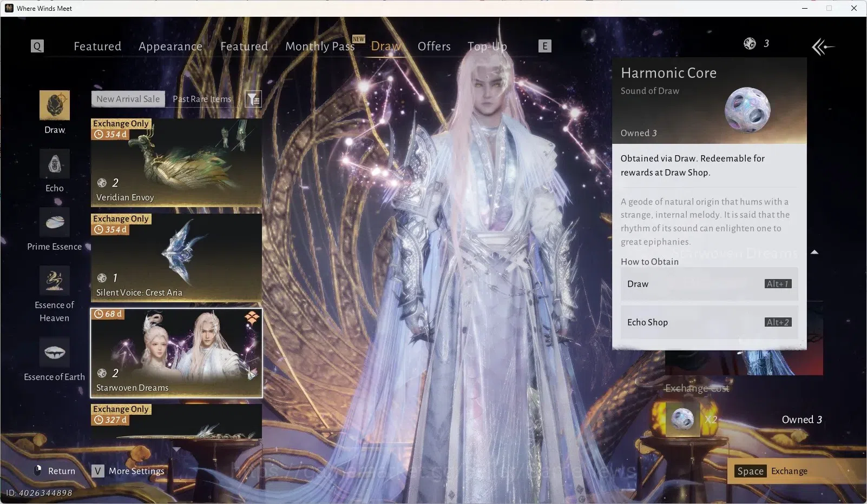Click the Starwoven Dreams card's orange corner badge
Screen dimensions: 867x504
point(252,318)
